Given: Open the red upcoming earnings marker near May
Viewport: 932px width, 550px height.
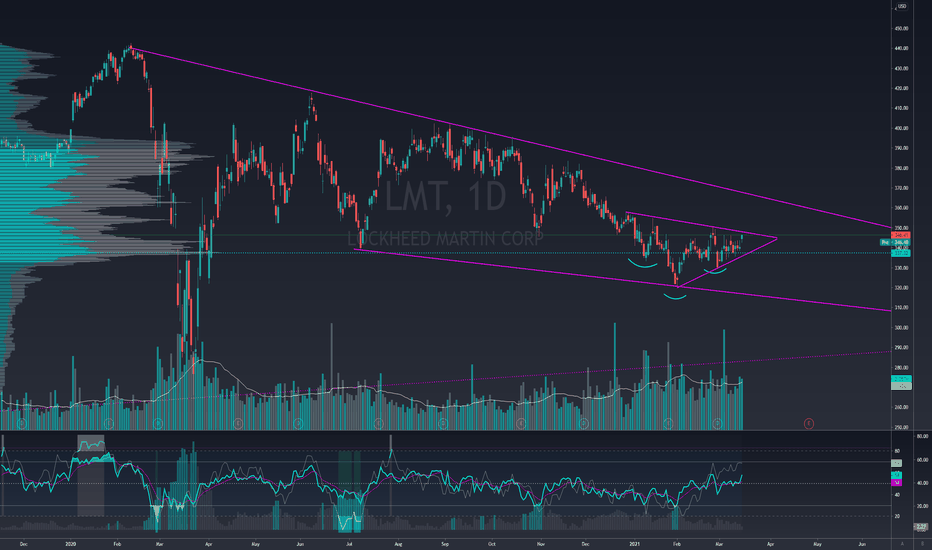Looking at the screenshot, I should [x=808, y=423].
